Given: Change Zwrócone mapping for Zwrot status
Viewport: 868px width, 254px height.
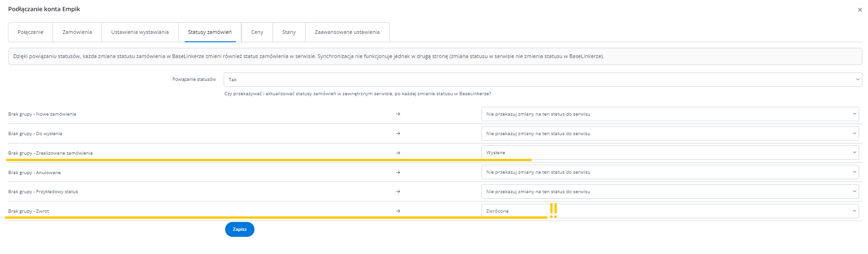Looking at the screenshot, I should [670, 211].
